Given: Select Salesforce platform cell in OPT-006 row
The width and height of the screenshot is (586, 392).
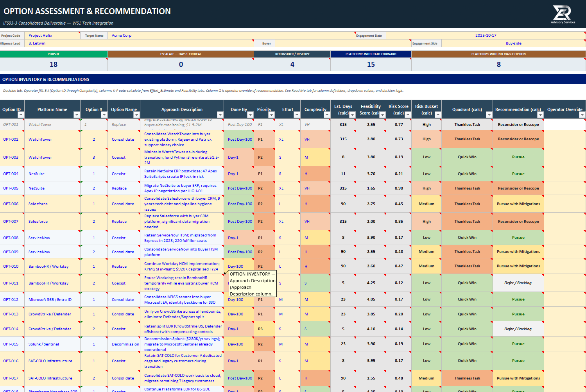Looking at the screenshot, I should pyautogui.click(x=52, y=204).
